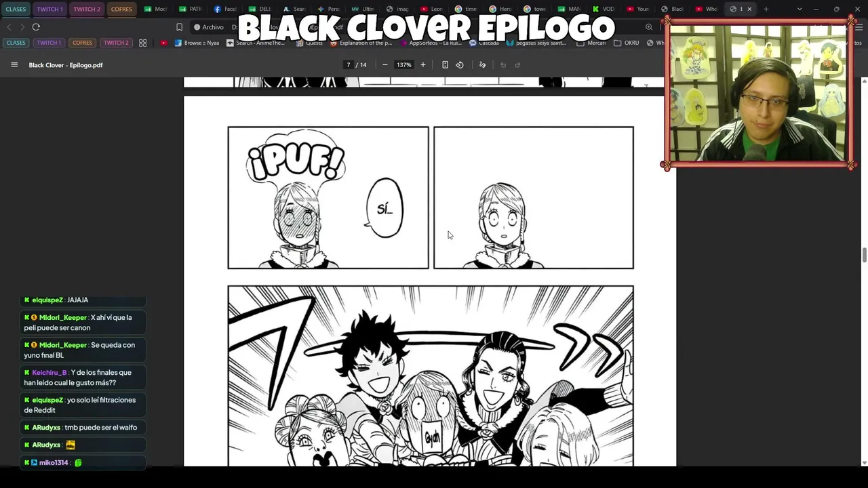Open the TWITCH 1 tab group
868x488 pixels.
pos(50,9)
